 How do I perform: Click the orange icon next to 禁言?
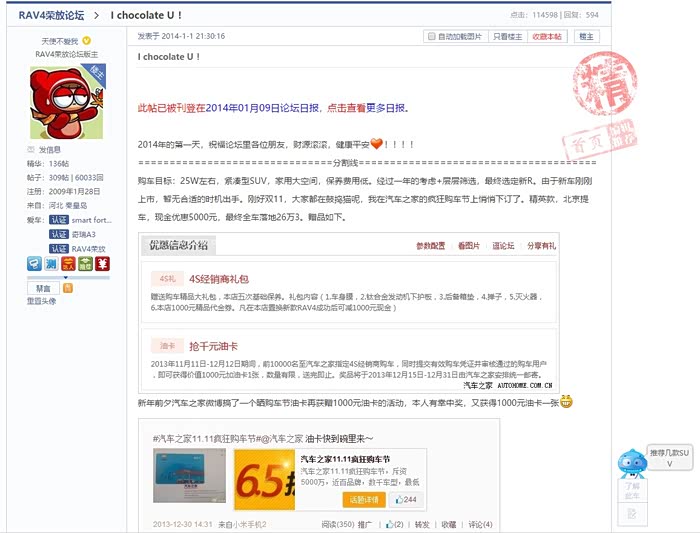click(x=67, y=288)
